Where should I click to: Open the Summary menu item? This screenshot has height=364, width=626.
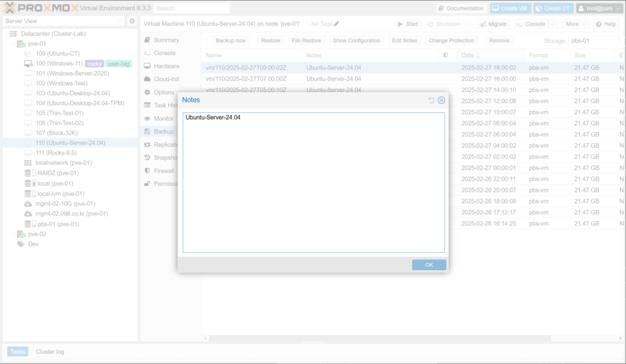pyautogui.click(x=166, y=40)
